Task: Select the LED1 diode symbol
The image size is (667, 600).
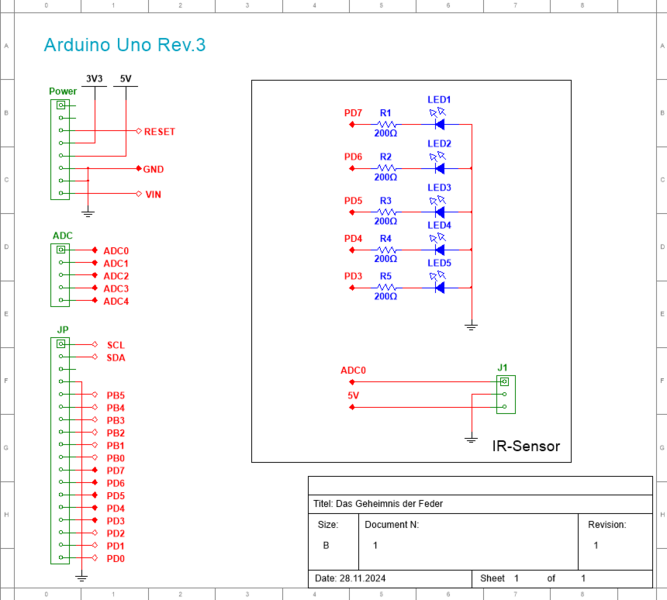Action: [437, 125]
